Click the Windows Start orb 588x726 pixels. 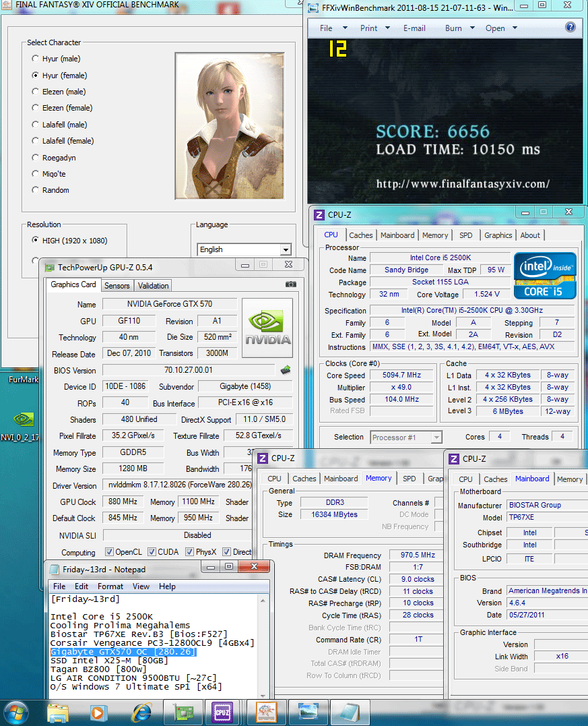16,713
